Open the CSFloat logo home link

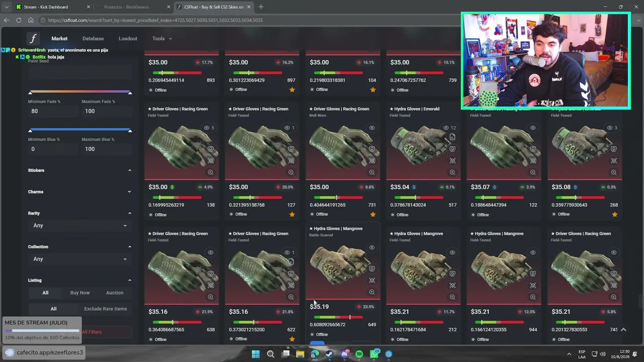click(33, 39)
